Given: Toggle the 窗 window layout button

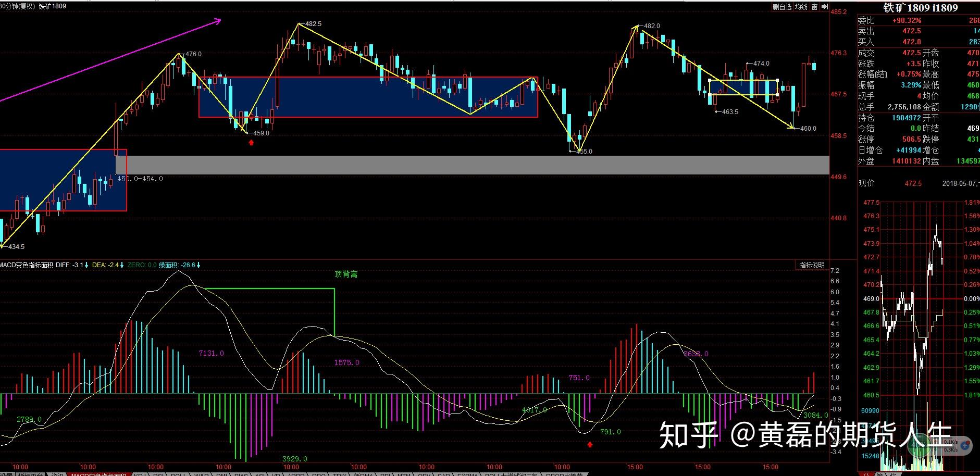Looking at the screenshot, I should (x=814, y=7).
